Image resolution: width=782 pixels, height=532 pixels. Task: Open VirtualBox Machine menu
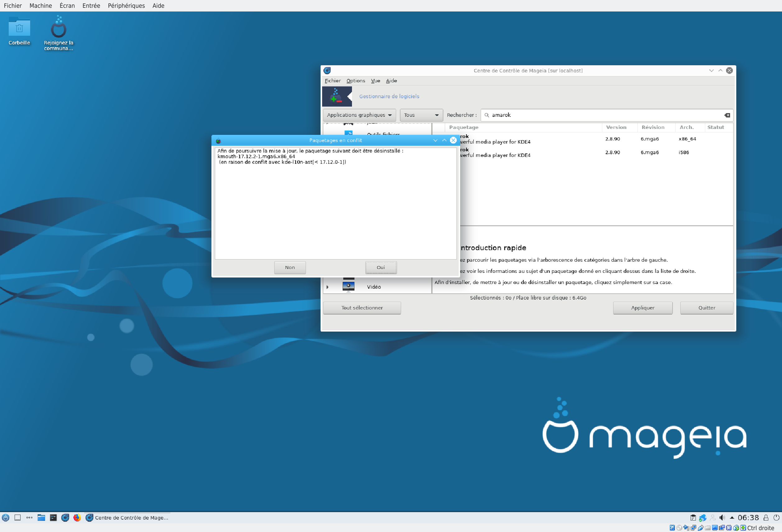pos(41,6)
